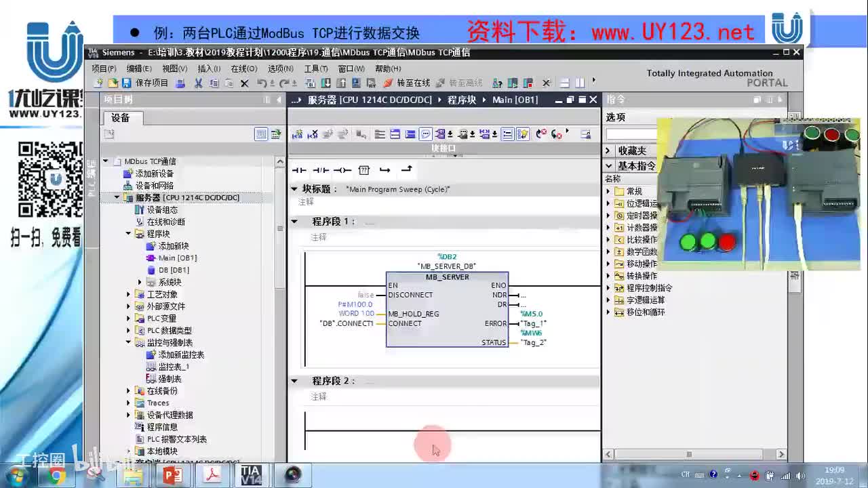Click 转至在线 go online button
The image size is (868, 488).
(407, 83)
